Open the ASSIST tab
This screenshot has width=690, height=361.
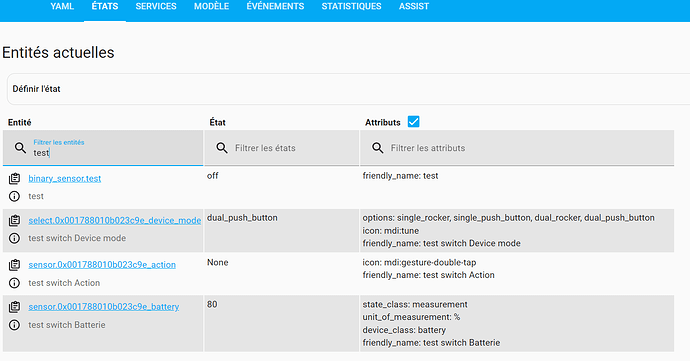(x=414, y=7)
